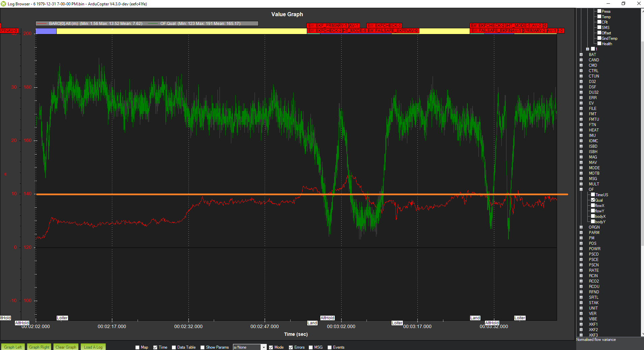The height and width of the screenshot is (350, 644).
Task: Click the Clear Graph button
Action: 66,347
